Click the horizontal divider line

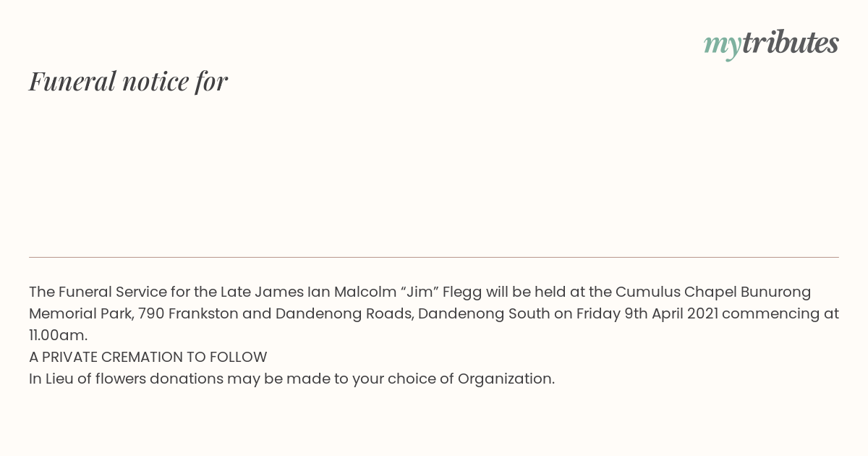coord(434,257)
